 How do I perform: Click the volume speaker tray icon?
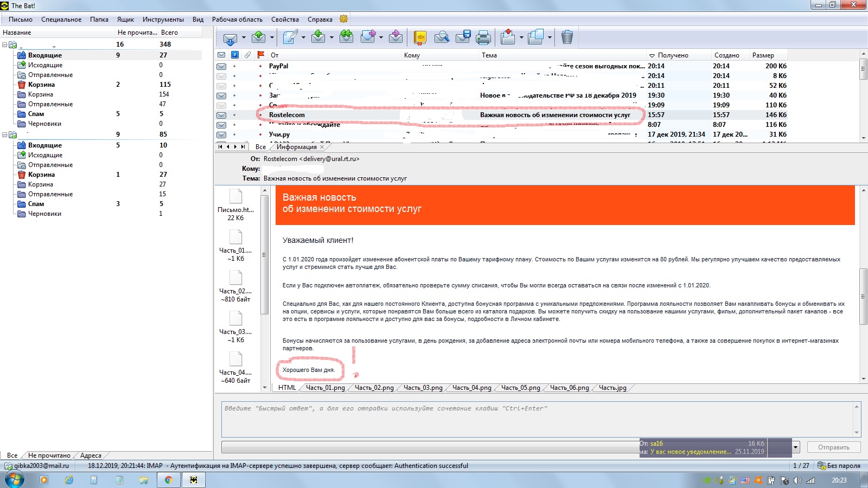click(797, 480)
